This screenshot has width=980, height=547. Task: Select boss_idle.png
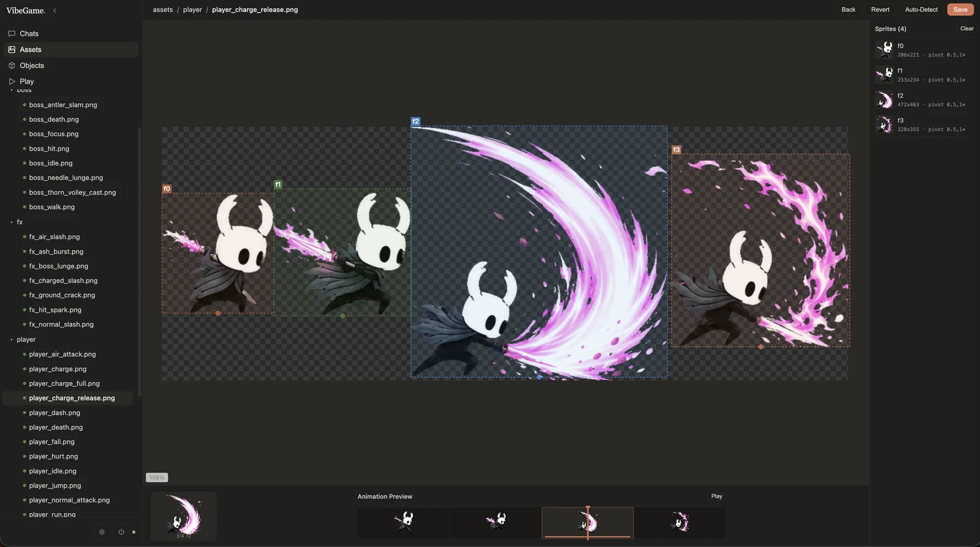pyautogui.click(x=51, y=163)
